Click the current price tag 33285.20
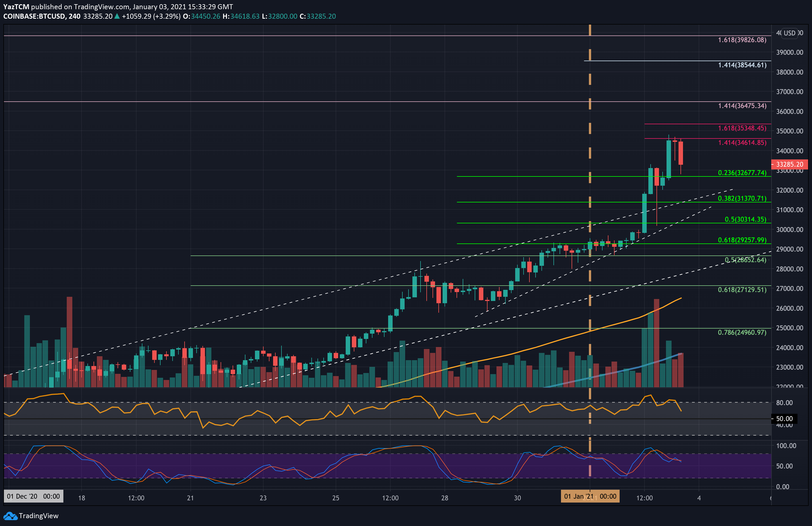The height and width of the screenshot is (526, 812). pyautogui.click(x=789, y=164)
